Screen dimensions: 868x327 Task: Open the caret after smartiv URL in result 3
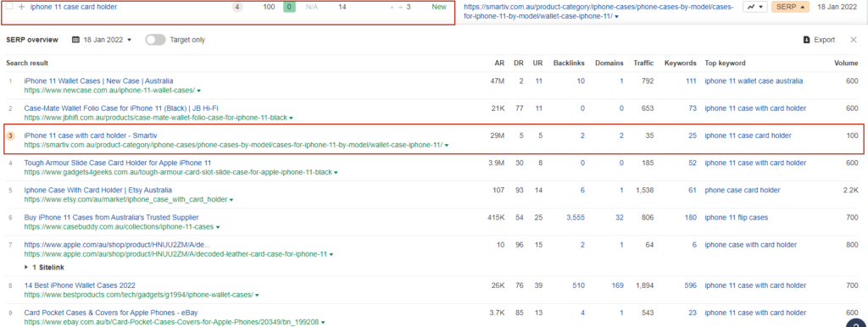[x=447, y=145]
